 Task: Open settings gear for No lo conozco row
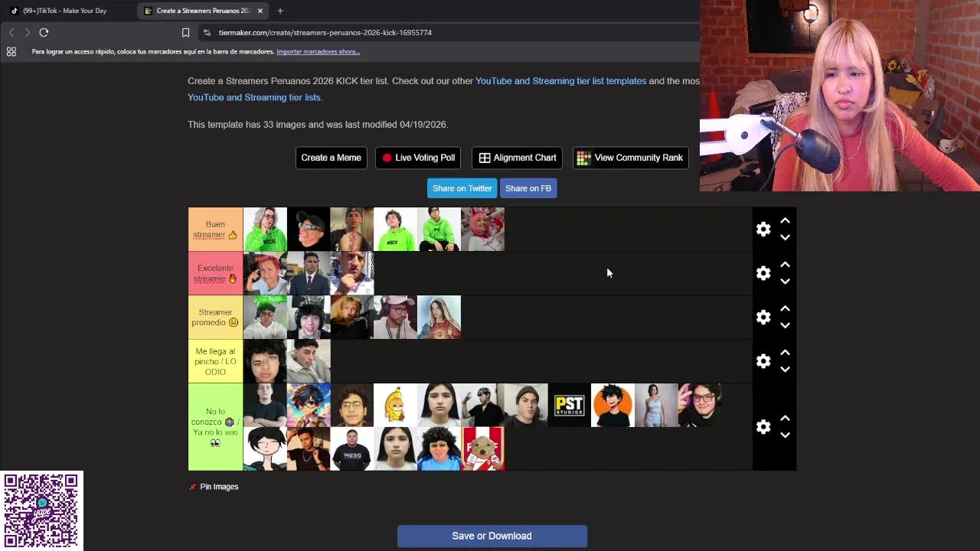click(x=763, y=426)
